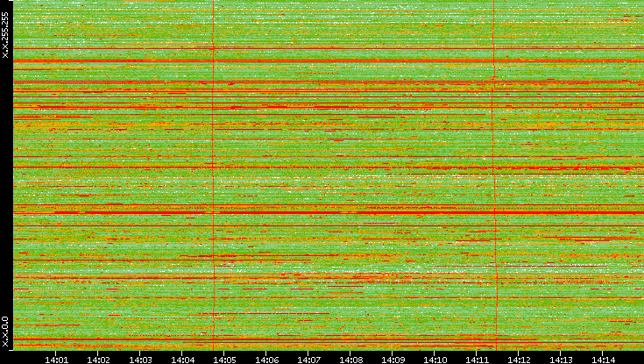Click the 14:11 timestamp label
644x364 pixels.
(477, 359)
